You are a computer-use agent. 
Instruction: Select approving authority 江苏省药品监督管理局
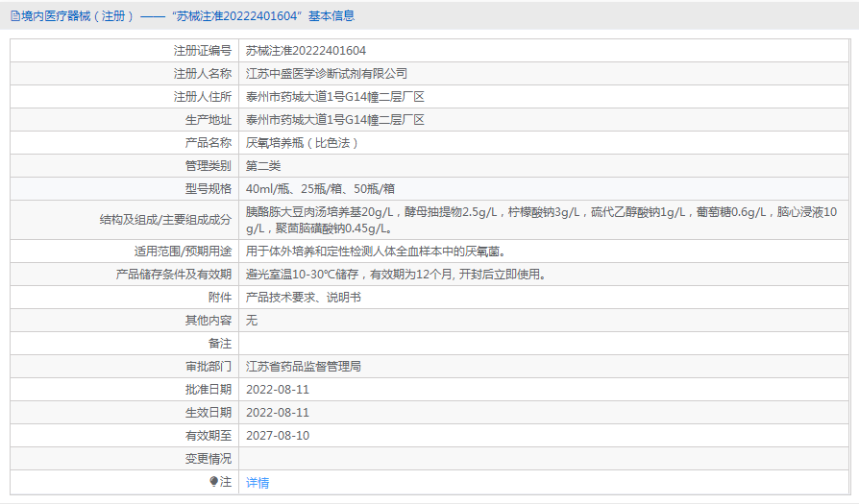(x=303, y=367)
